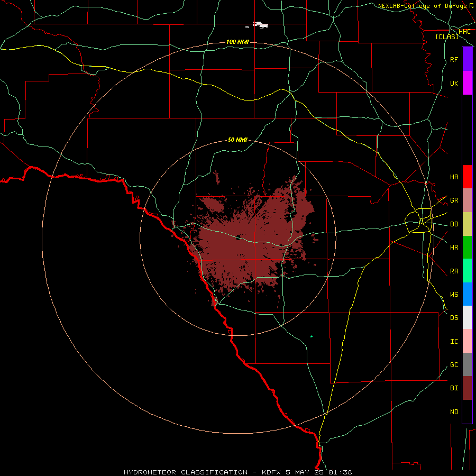This screenshot has height=476, width=476.
Task: Click the GR legend label
Action: point(454,200)
